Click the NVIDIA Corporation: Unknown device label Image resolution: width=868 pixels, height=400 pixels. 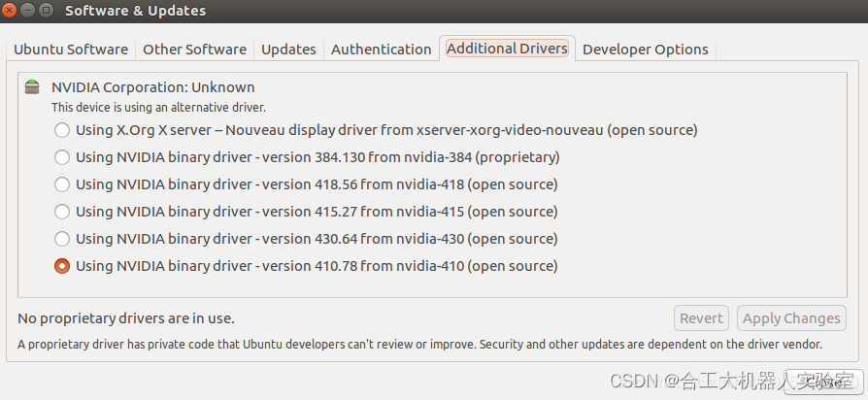point(152,87)
